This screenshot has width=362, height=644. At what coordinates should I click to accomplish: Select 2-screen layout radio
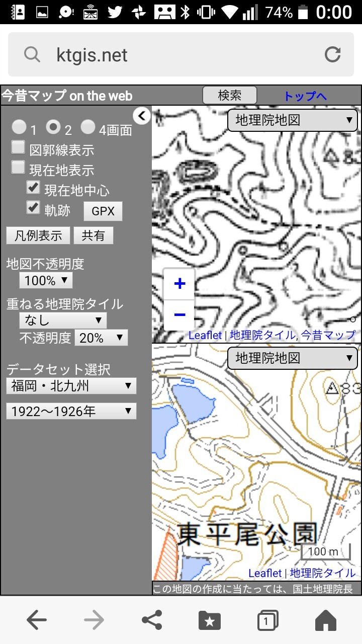(53, 127)
